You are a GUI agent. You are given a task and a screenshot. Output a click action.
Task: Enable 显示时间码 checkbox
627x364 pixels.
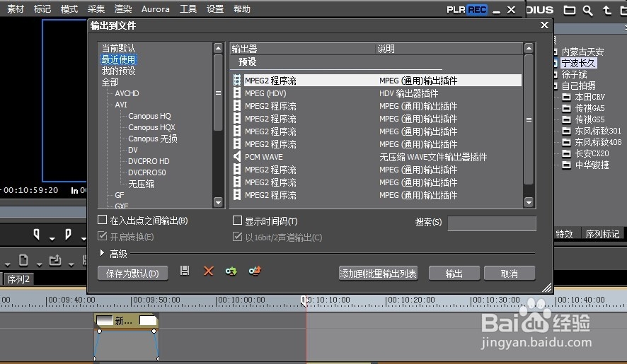click(238, 221)
